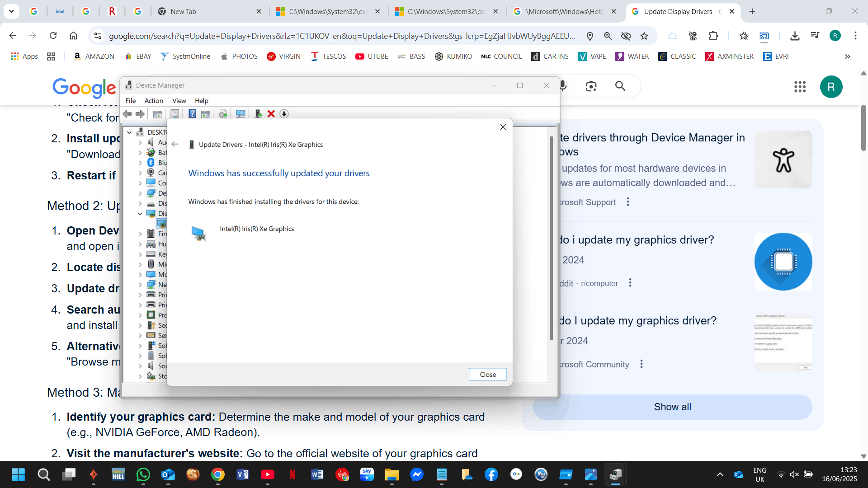This screenshot has width=868, height=488.
Task: Click the Disable device toolbar icon
Action: [284, 114]
